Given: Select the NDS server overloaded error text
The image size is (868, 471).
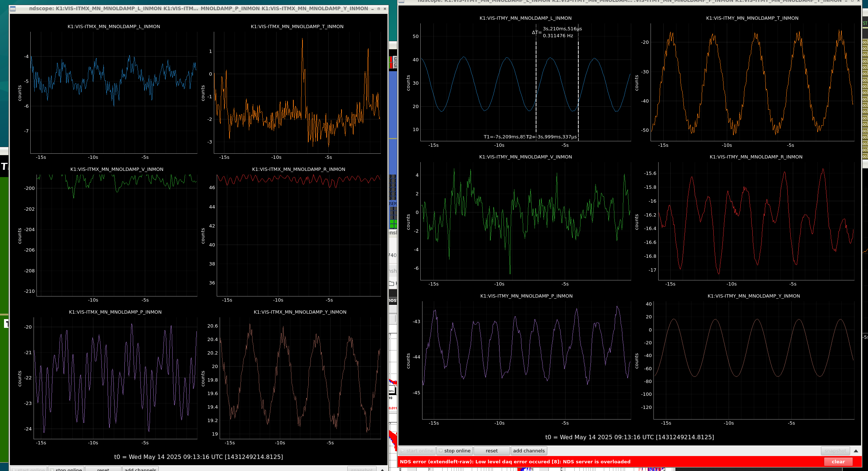Looking at the screenshot, I should click(515, 462).
